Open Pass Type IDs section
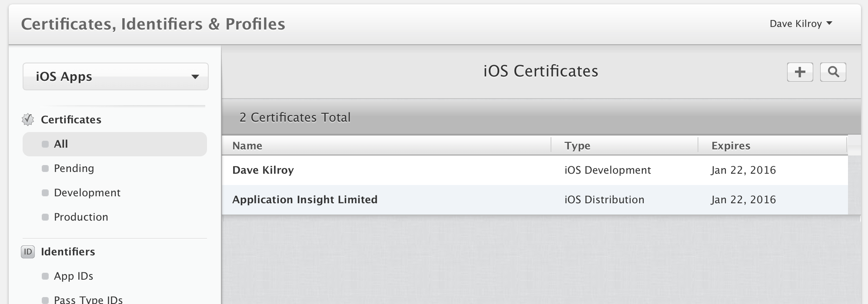 click(88, 299)
